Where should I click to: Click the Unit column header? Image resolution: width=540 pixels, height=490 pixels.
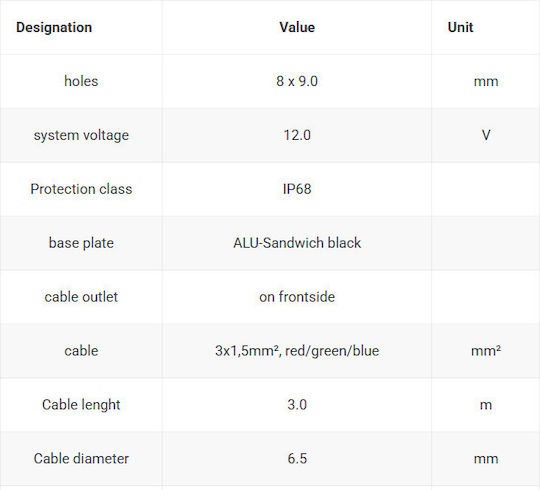[x=460, y=27]
